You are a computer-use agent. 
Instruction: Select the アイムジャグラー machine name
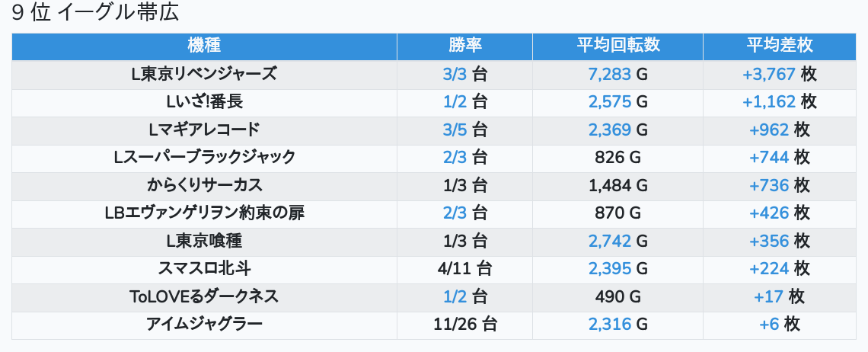click(204, 325)
